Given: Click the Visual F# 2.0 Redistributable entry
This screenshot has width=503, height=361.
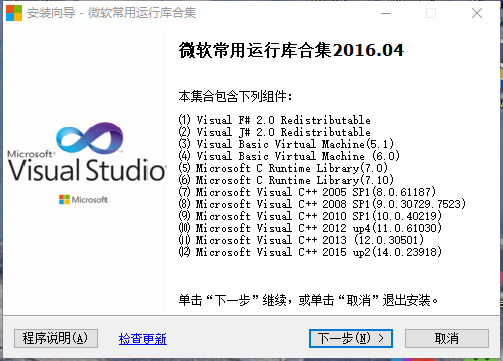Looking at the screenshot, I should tap(275, 120).
